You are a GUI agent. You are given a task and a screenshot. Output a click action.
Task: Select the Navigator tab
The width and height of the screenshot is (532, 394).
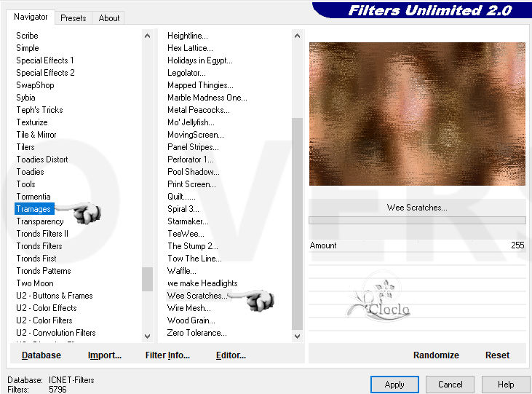click(31, 17)
